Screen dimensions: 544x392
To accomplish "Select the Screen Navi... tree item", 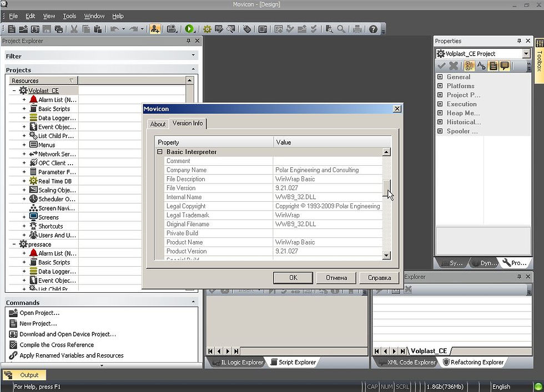I will [x=57, y=208].
